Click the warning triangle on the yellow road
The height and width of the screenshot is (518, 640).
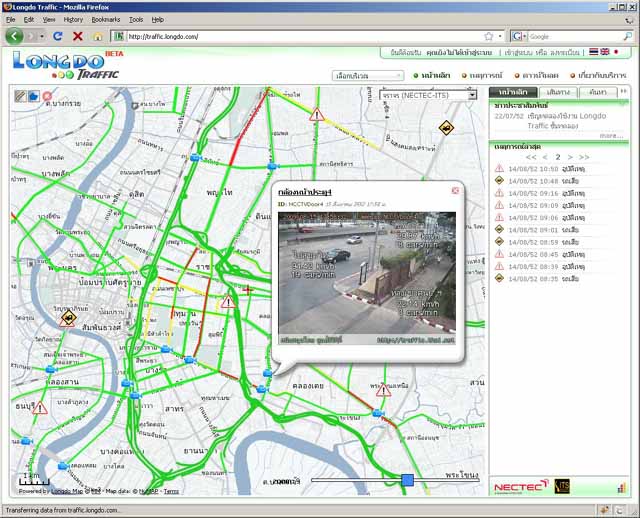(316, 115)
